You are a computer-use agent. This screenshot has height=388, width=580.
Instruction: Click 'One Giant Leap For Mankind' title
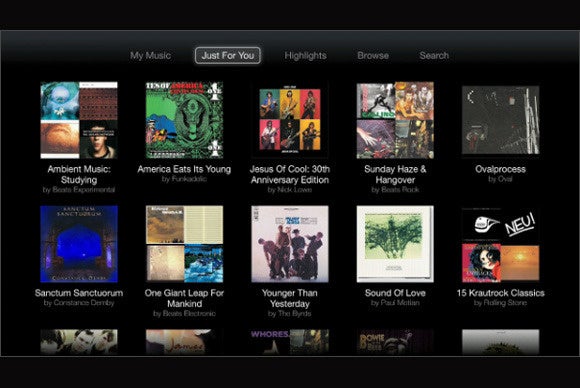(x=184, y=298)
